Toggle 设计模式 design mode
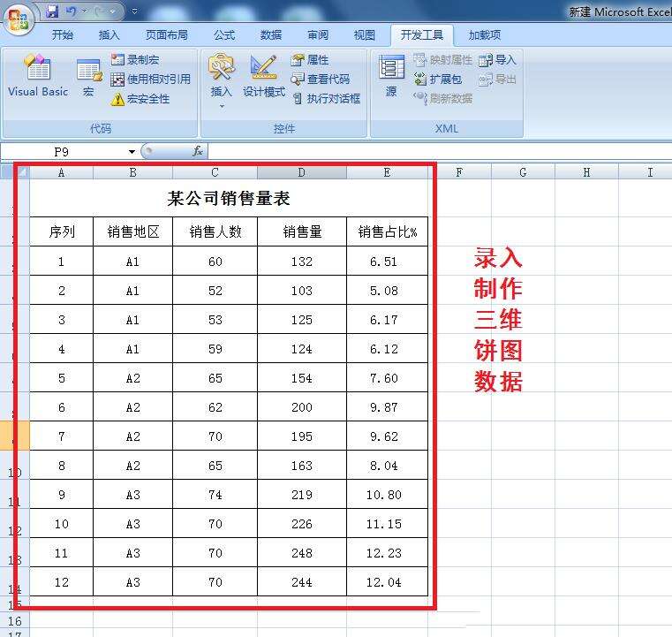 pyautogui.click(x=263, y=76)
